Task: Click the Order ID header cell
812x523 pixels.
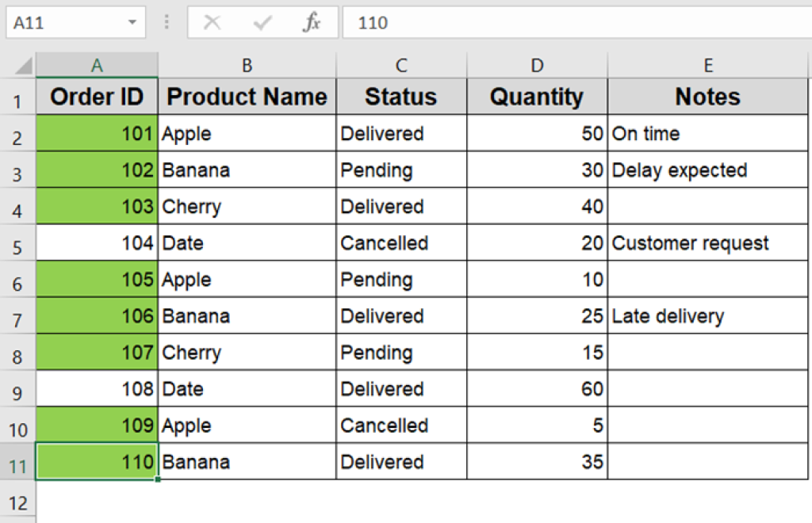Action: (96, 97)
